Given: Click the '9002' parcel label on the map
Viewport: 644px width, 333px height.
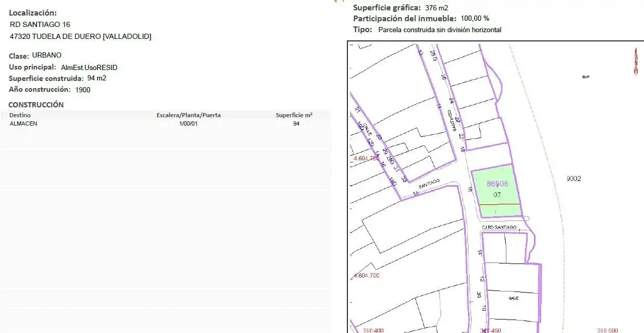Looking at the screenshot, I should click(573, 179).
